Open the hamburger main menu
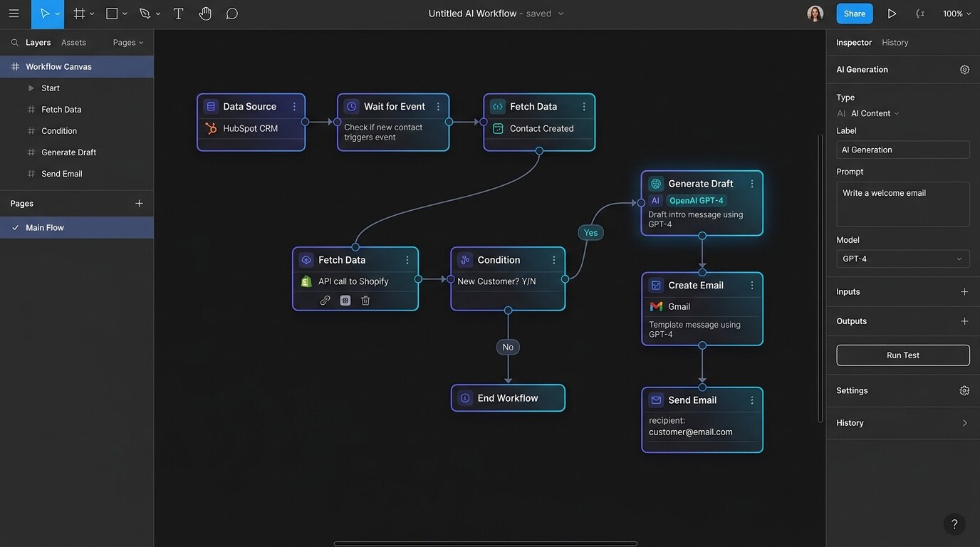Viewport: 980px width, 547px height. click(14, 14)
